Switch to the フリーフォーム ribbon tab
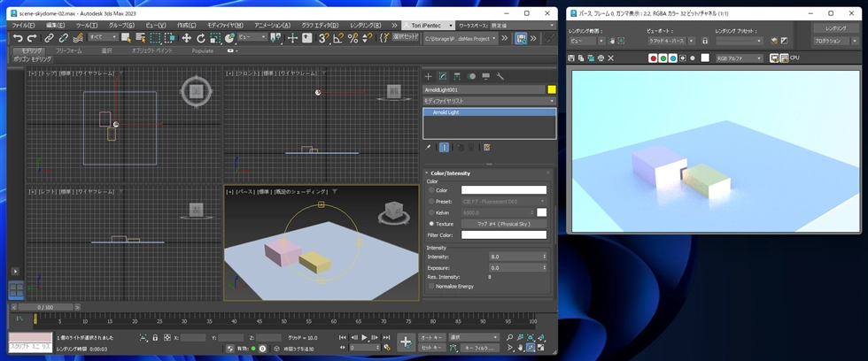The width and height of the screenshot is (868, 361). [69, 50]
